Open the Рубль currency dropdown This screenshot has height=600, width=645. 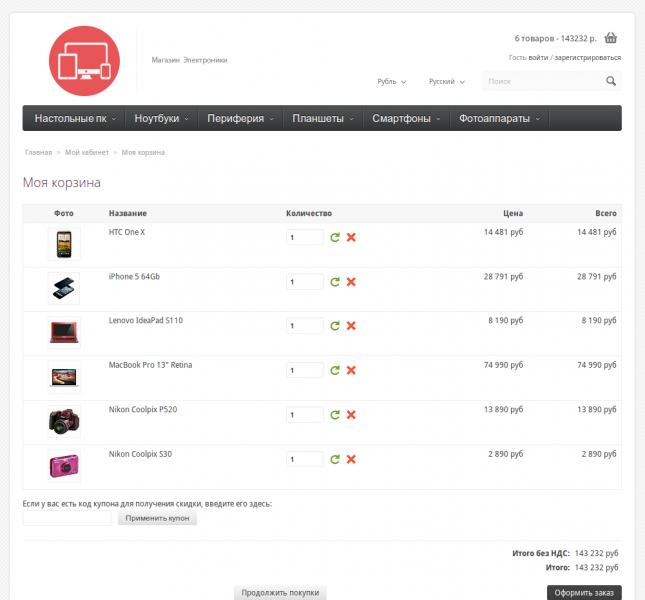(x=392, y=81)
